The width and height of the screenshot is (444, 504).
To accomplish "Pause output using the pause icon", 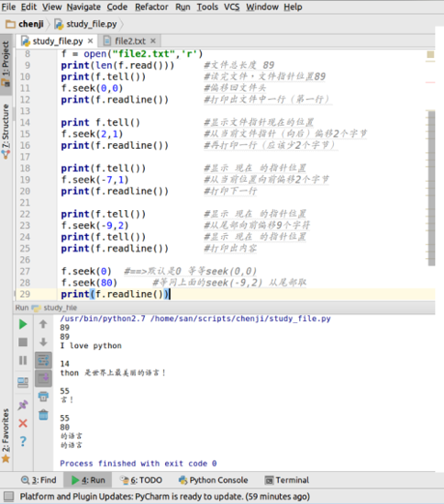I will 23,360.
